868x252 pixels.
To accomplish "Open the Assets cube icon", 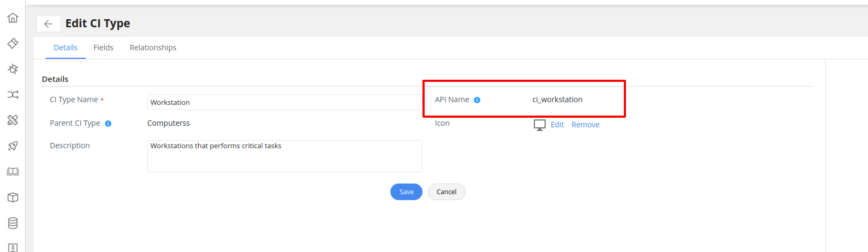I will (13, 197).
